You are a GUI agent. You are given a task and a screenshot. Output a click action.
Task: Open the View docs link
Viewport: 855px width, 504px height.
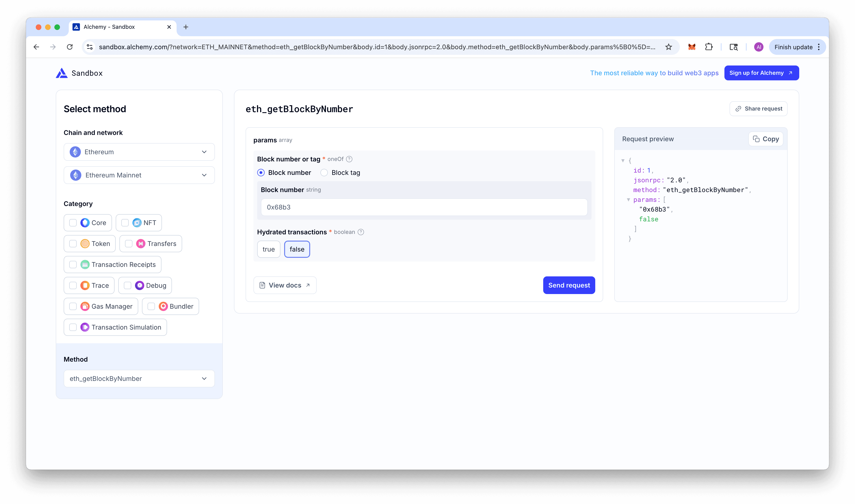click(x=285, y=285)
